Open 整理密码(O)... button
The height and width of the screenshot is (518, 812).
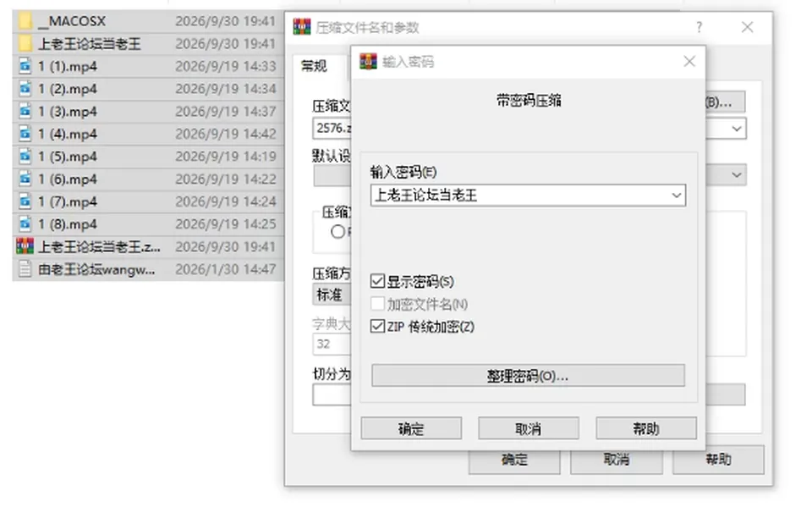528,376
